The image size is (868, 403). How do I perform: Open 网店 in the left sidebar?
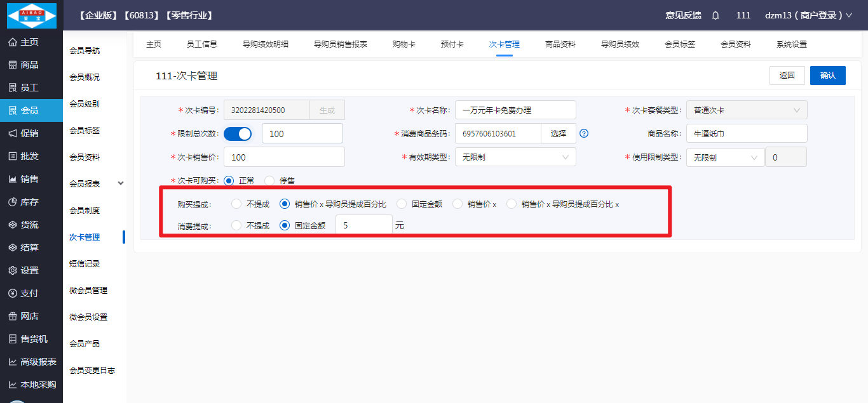pyautogui.click(x=30, y=316)
